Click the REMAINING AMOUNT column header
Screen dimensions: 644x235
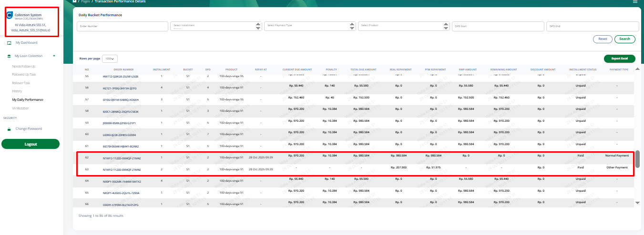pyautogui.click(x=503, y=69)
